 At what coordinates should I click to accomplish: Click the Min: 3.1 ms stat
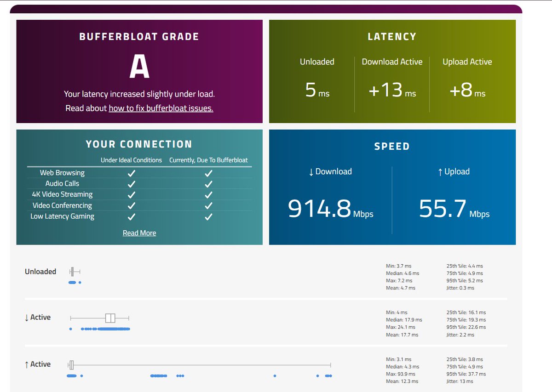click(x=399, y=359)
